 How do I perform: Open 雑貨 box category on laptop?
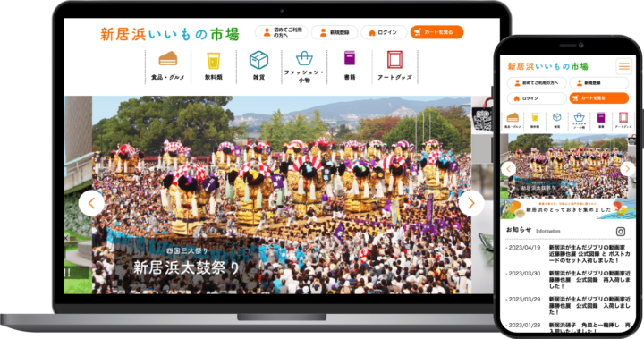[258, 67]
